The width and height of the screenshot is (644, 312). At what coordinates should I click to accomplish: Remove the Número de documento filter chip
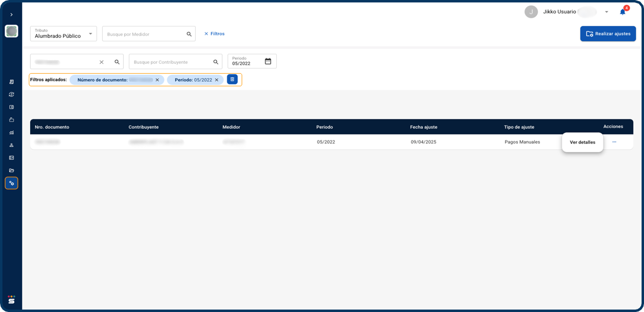click(157, 80)
